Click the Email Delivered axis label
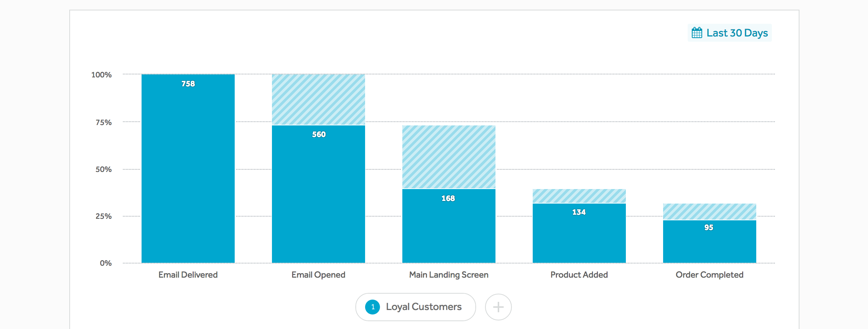Viewport: 868px width, 329px height. (188, 275)
